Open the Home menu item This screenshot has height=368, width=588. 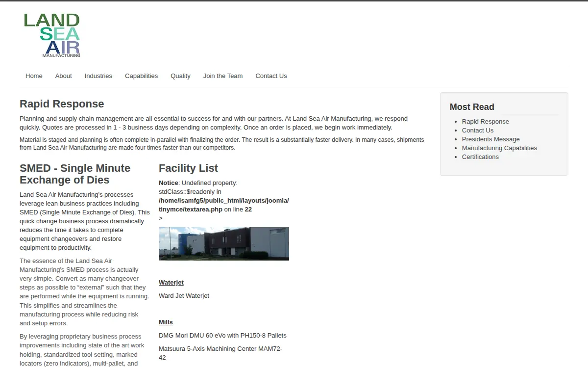click(x=34, y=76)
